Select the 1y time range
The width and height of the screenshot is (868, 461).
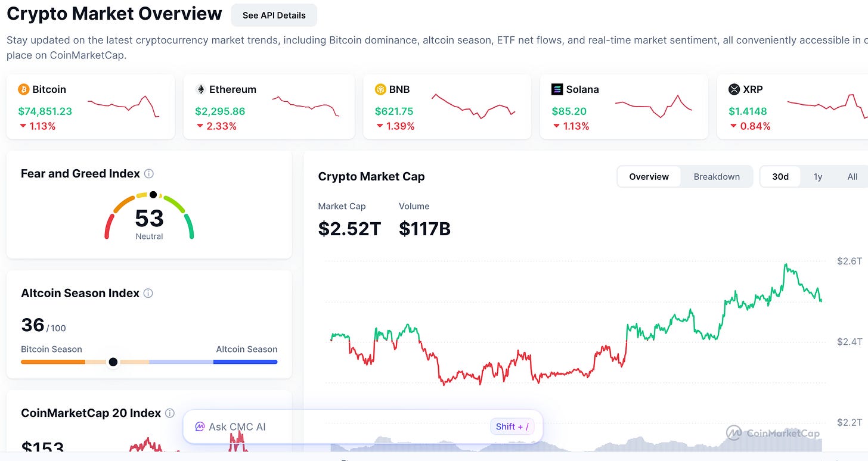click(818, 176)
